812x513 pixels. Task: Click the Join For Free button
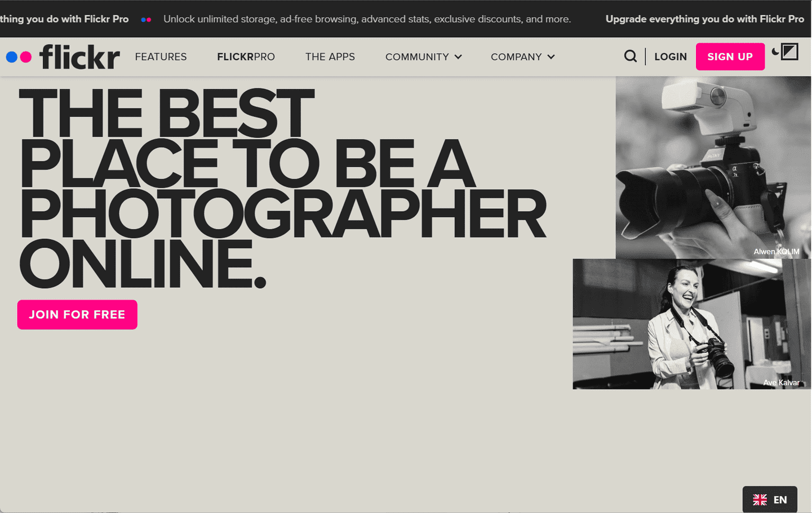(77, 315)
